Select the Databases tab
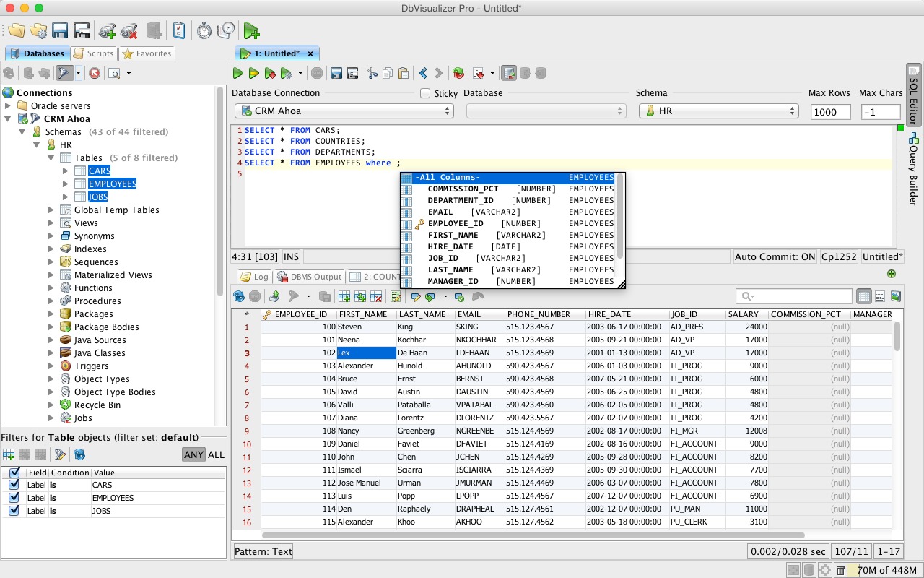The width and height of the screenshot is (924, 578). (x=38, y=53)
